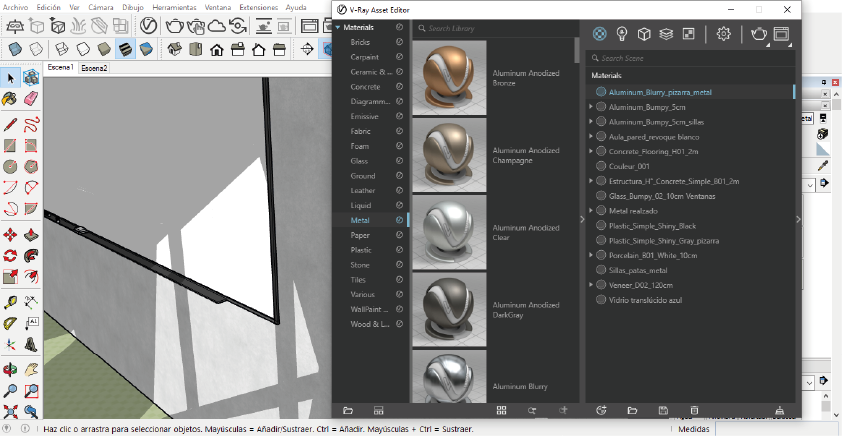Screen dimensions: 842x436
Task: Open V-Ray Asset Editor from SketchUp toolbar
Action: coord(149,25)
